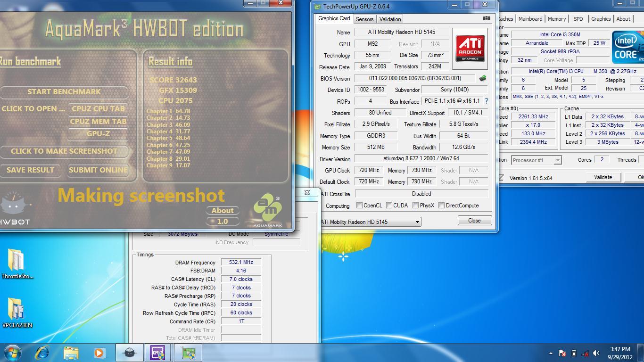Open the Memory tab in CPU-Z
The image size is (644, 362).
[x=556, y=19]
